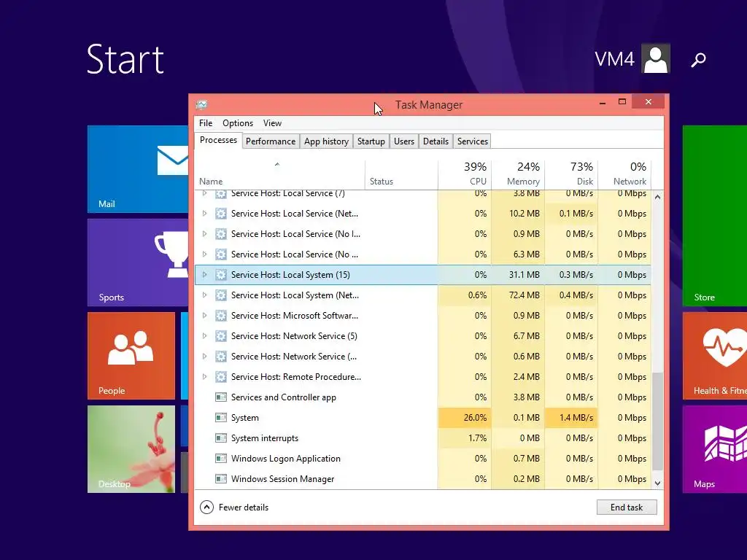Sort by the 24% Memory column header
747x560 pixels.
(518, 174)
